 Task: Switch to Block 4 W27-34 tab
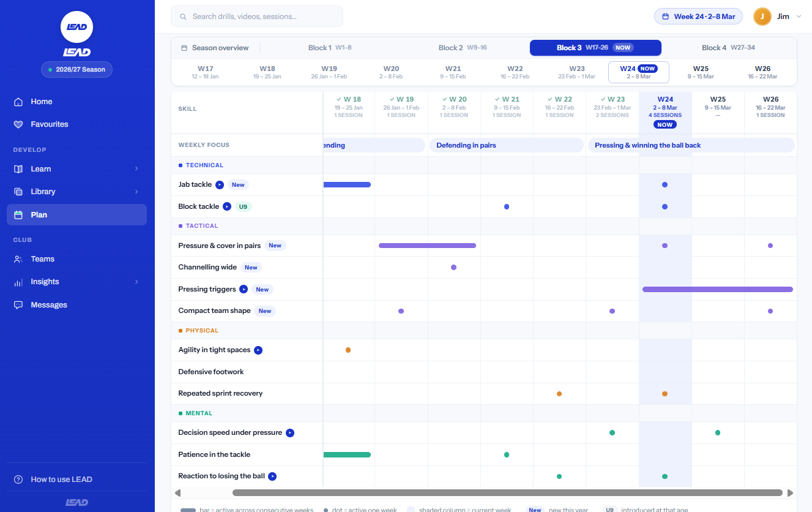(x=728, y=48)
